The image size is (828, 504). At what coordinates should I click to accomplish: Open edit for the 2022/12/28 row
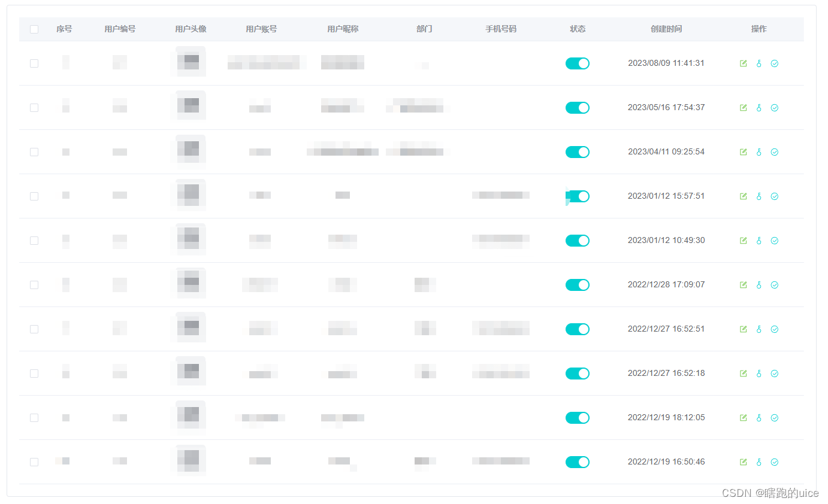pyautogui.click(x=743, y=284)
